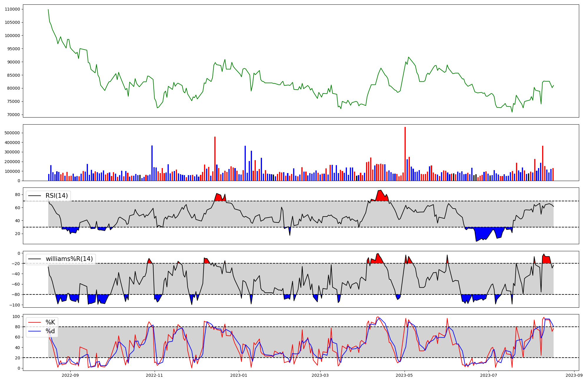This screenshot has height=382, width=588.
Task: Click the 80 label on RSI axis
Action: coord(18,195)
